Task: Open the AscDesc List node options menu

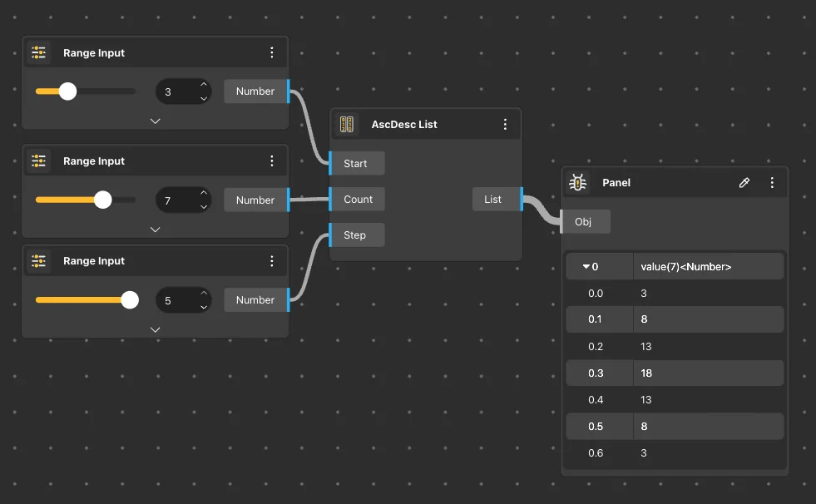Action: (505, 125)
